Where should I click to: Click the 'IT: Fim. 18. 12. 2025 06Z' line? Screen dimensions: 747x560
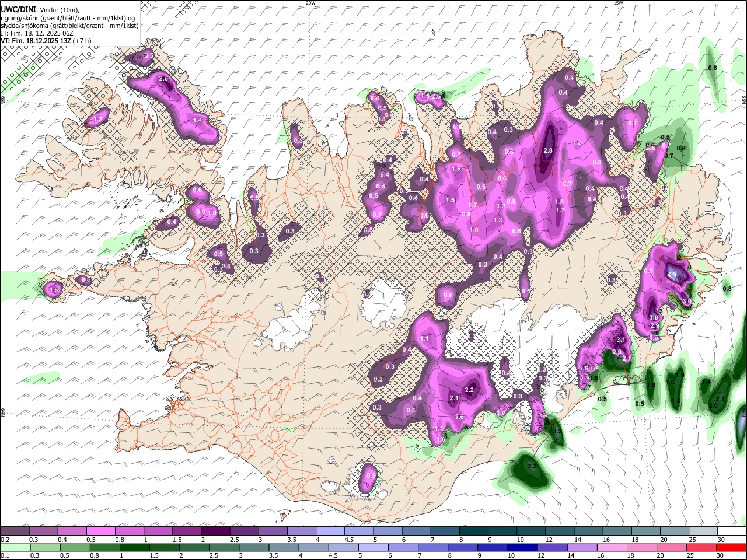tap(37, 33)
